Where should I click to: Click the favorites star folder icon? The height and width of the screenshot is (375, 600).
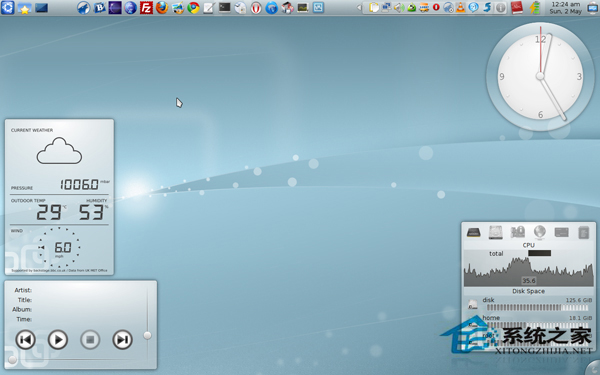pyautogui.click(x=24, y=8)
